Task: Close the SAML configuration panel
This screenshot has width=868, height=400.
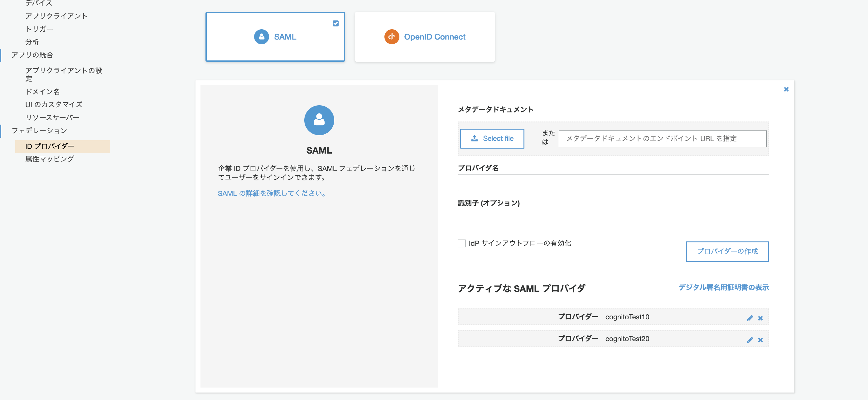Action: 786,89
